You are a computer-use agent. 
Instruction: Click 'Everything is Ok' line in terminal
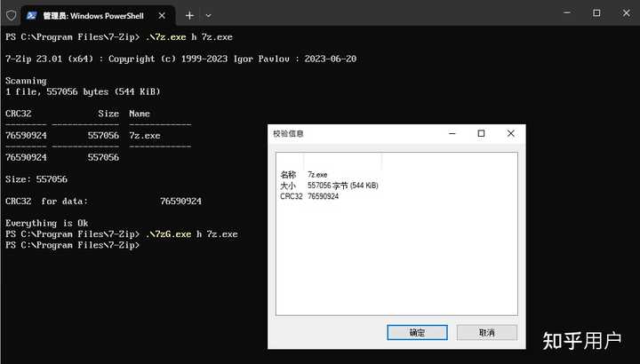click(46, 223)
